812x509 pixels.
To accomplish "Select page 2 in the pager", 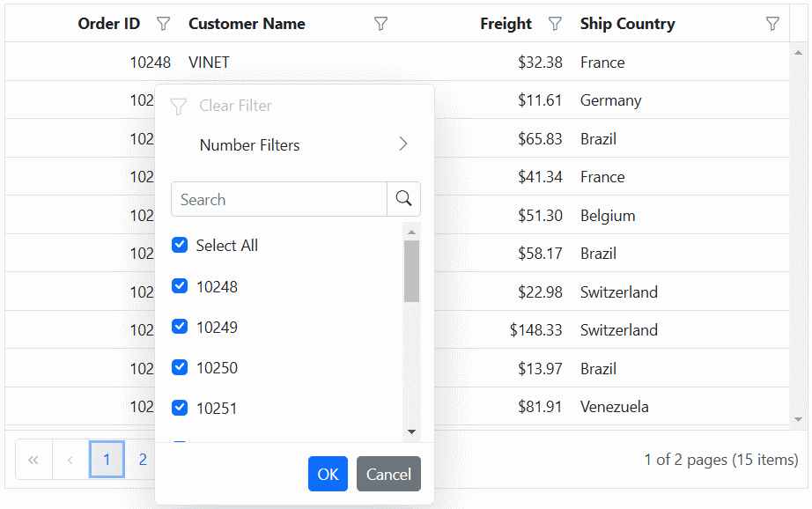I will (x=143, y=460).
